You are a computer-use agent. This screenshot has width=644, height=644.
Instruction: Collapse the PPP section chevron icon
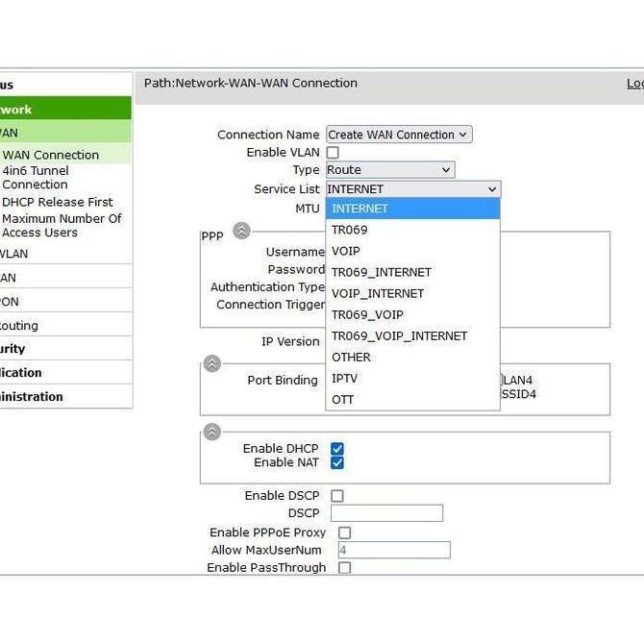[x=242, y=231]
